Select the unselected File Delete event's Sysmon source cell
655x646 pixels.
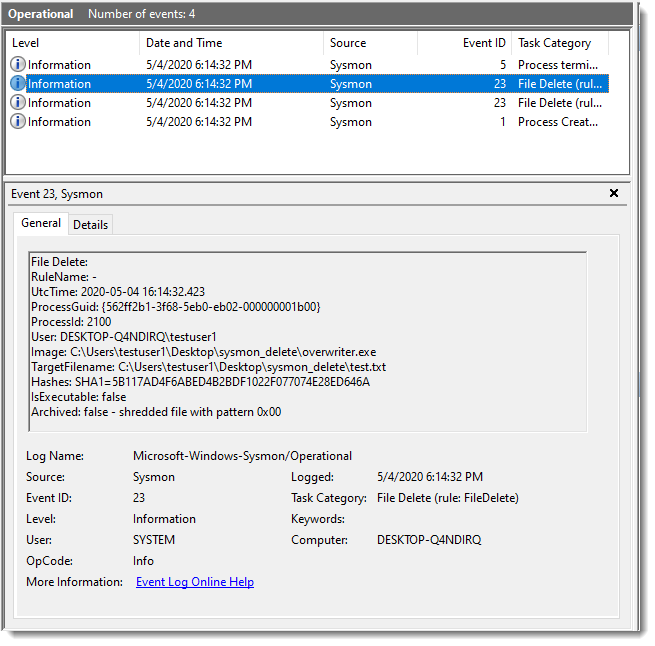tap(351, 103)
